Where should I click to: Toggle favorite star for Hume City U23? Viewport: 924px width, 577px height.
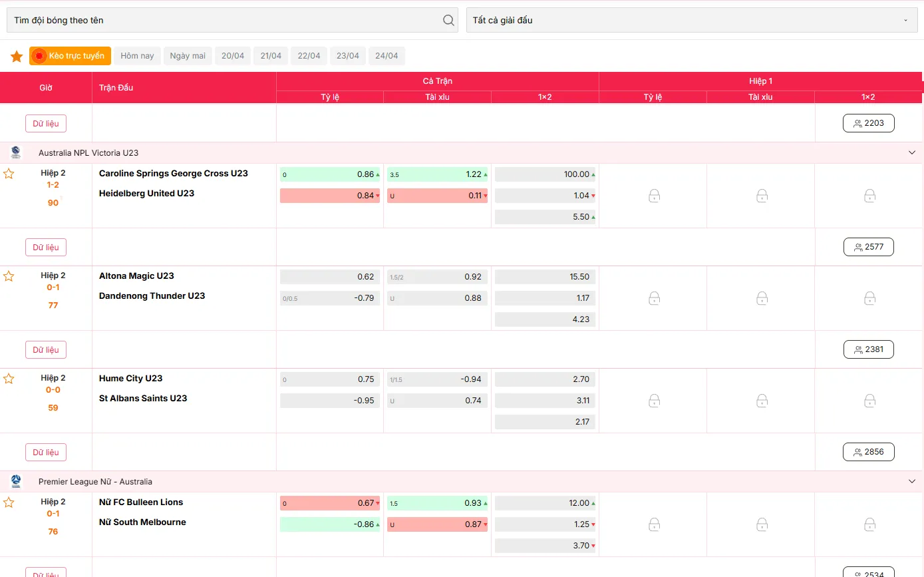(9, 379)
